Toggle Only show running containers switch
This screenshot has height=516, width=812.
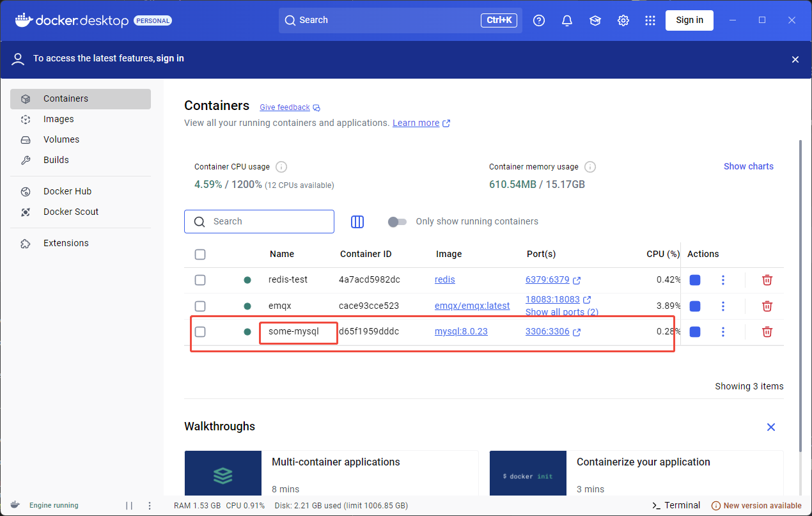point(397,222)
